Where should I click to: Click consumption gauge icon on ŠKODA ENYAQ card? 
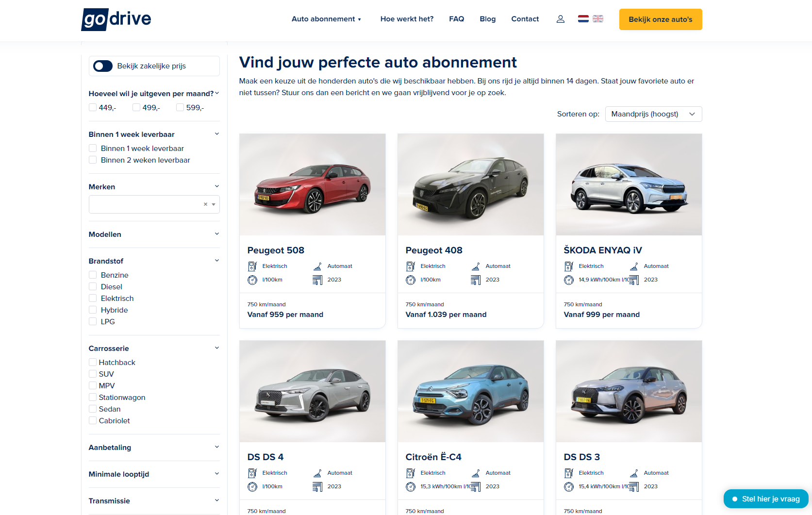pos(569,280)
